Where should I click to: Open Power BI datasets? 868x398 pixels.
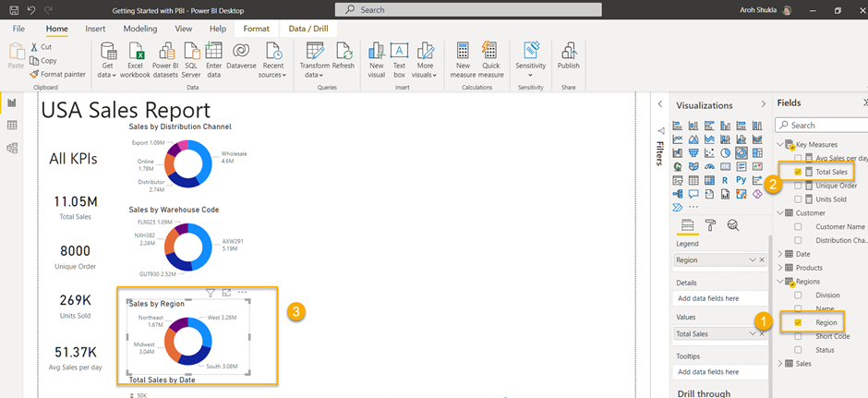165,60
